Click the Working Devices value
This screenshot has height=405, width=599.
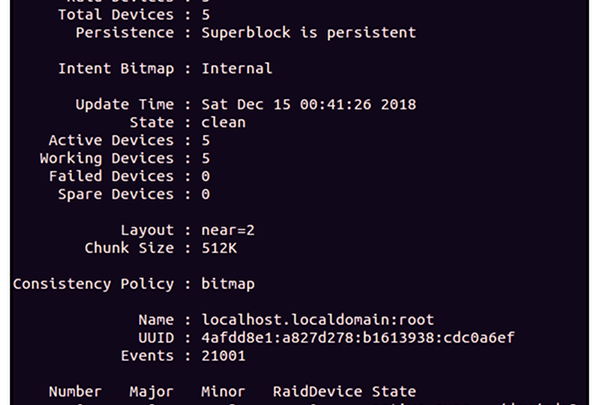(x=206, y=158)
